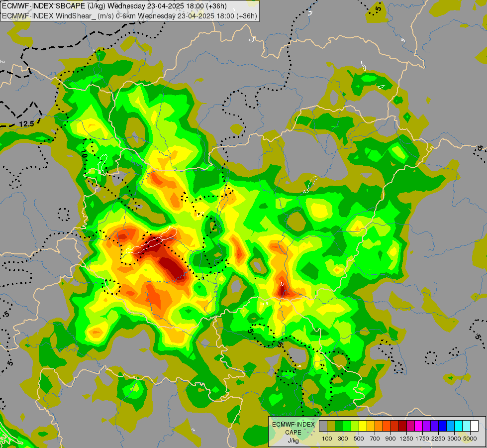Click the legend value 1750

coord(422,439)
